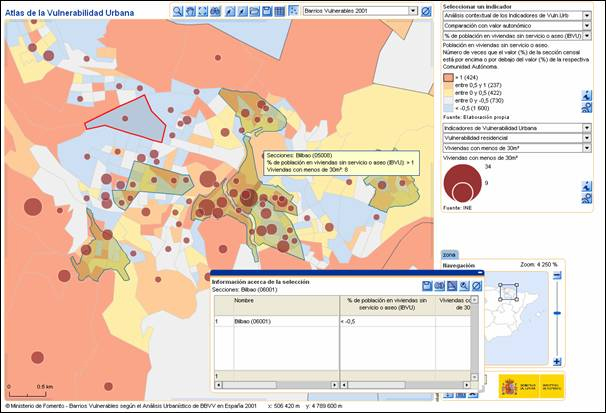Image resolution: width=606 pixels, height=413 pixels.
Task: Click lower icon beside the color legend
Action: coord(587,107)
